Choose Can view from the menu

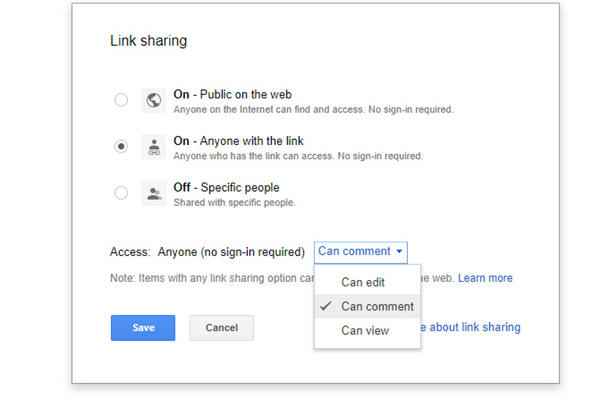[367, 330]
